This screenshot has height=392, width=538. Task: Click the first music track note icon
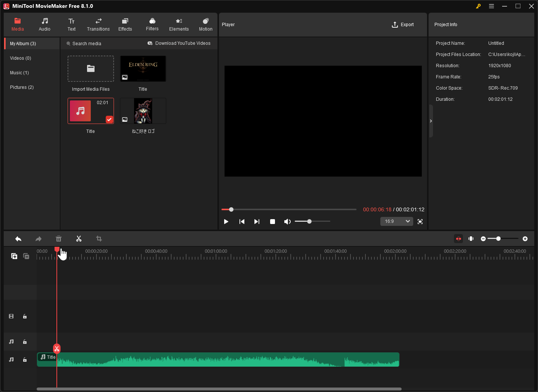click(11, 342)
